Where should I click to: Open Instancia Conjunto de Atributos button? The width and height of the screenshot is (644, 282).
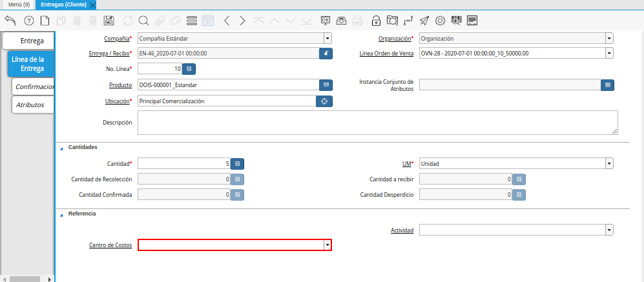607,85
